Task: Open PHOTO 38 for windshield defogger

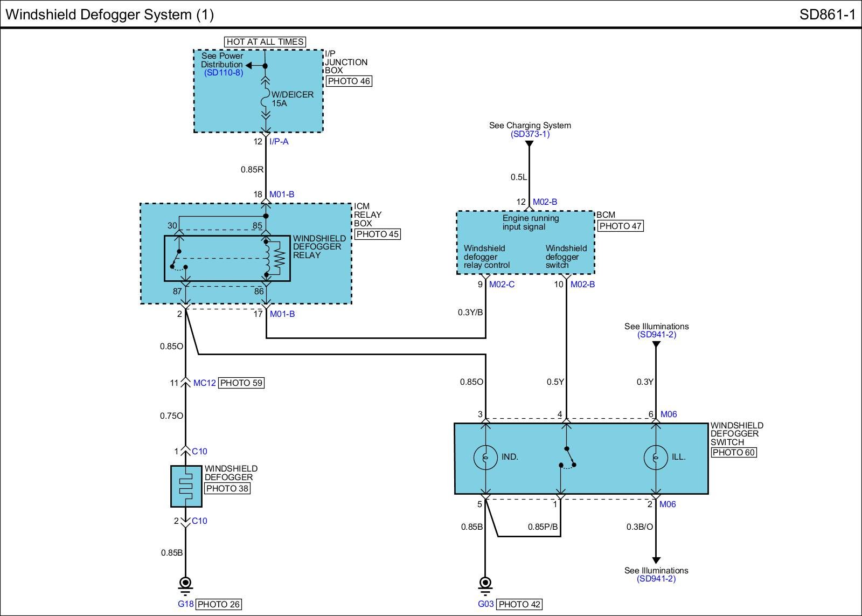Action: 227,489
